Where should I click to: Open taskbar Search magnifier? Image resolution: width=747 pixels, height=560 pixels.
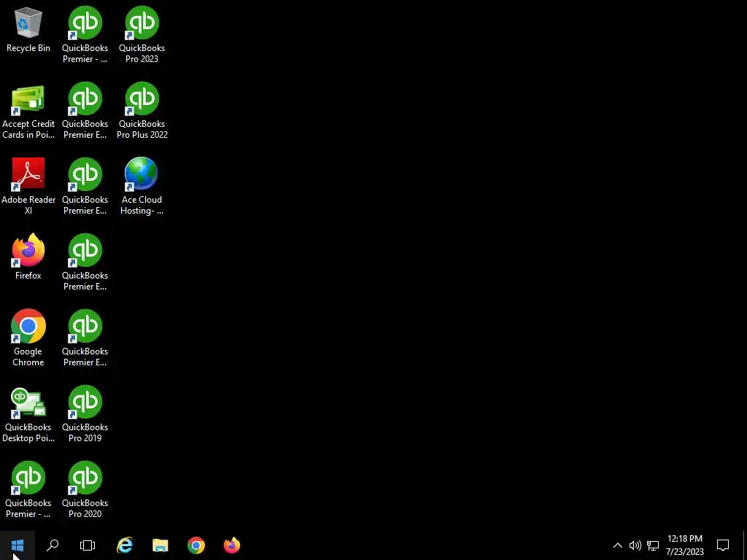coord(53,545)
